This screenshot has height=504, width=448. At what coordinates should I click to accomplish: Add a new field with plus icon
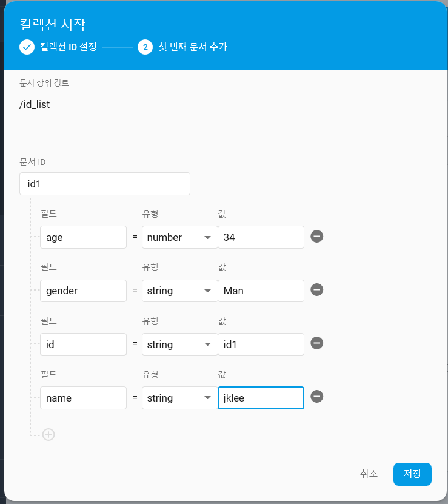tap(48, 434)
